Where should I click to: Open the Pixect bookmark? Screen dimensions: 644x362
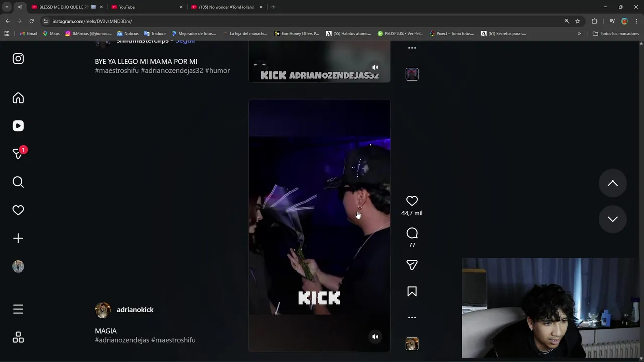coord(452,34)
